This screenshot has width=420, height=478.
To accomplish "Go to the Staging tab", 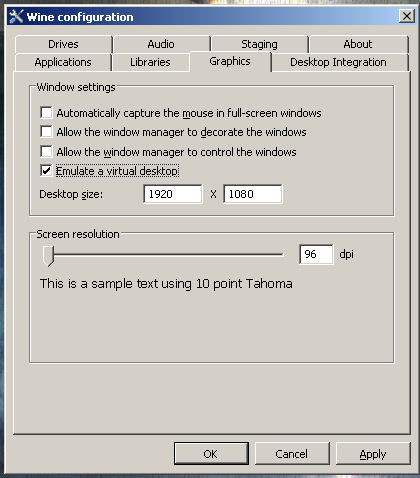I will tap(259, 44).
